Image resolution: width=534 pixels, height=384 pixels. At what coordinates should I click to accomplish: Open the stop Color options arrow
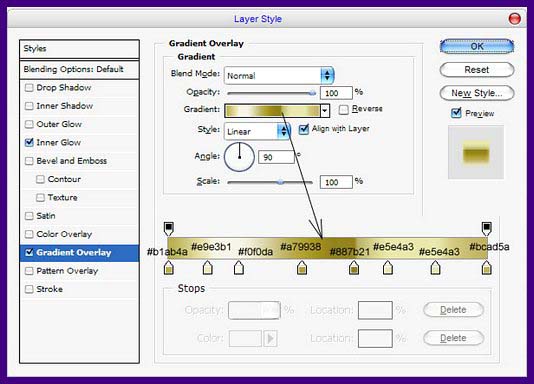270,339
